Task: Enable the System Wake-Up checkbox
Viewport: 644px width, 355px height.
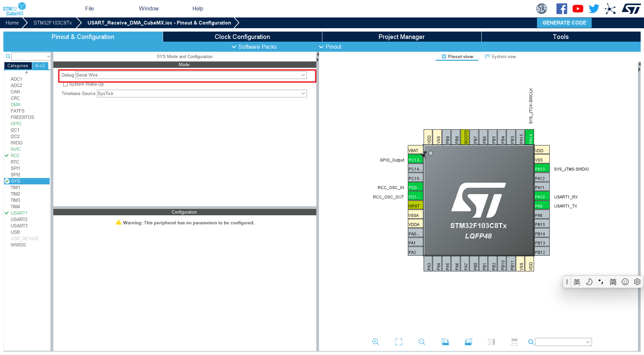Action: [x=65, y=84]
